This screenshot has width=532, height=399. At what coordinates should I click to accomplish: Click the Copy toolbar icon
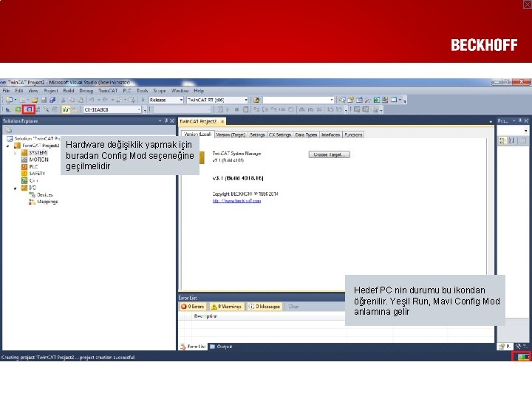pos(72,100)
